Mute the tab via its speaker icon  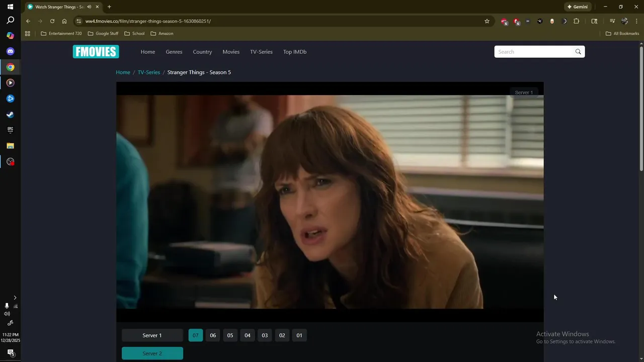click(89, 7)
